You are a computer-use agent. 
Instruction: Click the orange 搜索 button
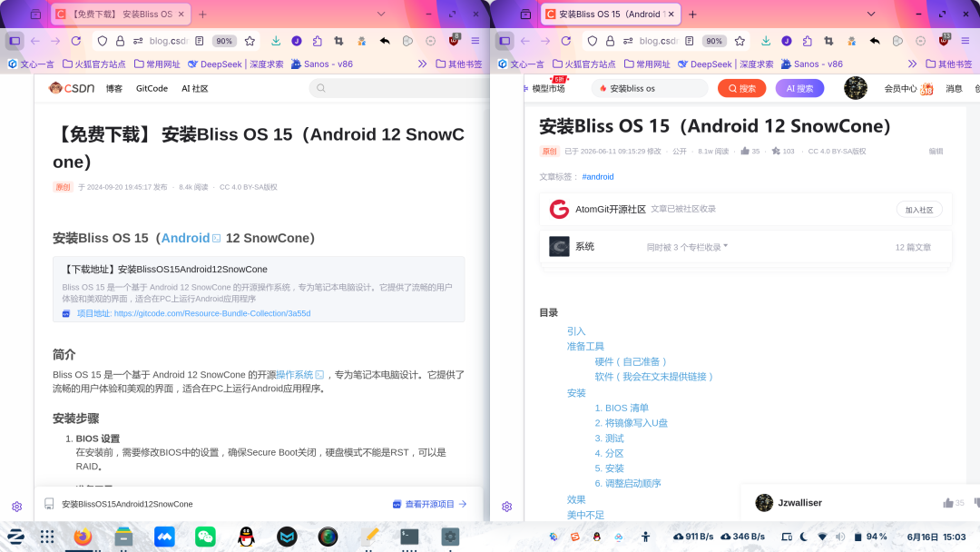click(x=742, y=88)
